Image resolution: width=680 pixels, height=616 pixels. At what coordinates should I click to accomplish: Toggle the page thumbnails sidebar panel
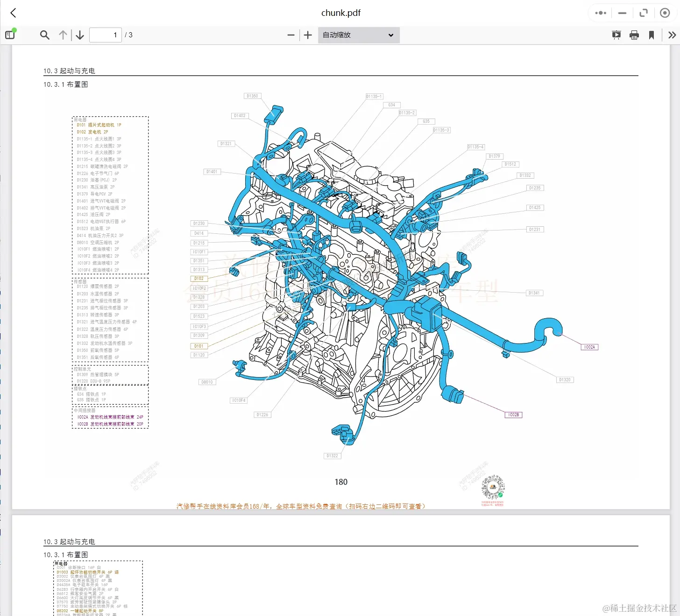pos(10,34)
